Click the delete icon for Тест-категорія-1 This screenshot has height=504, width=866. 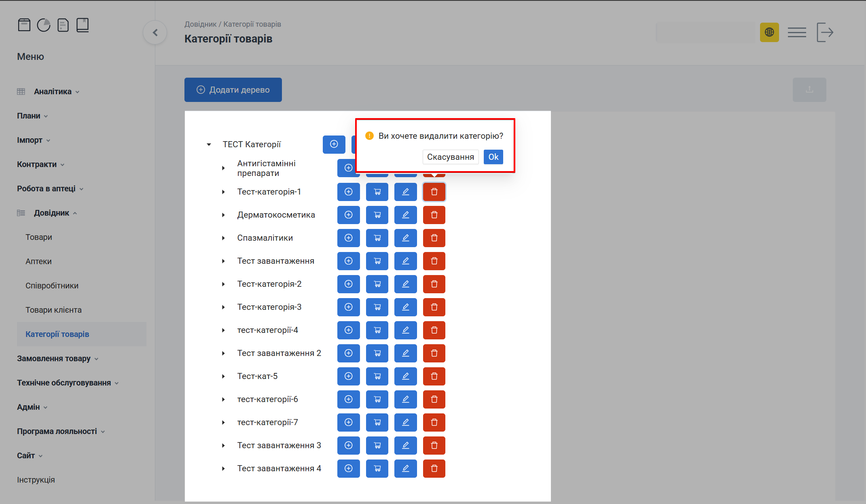click(x=434, y=192)
